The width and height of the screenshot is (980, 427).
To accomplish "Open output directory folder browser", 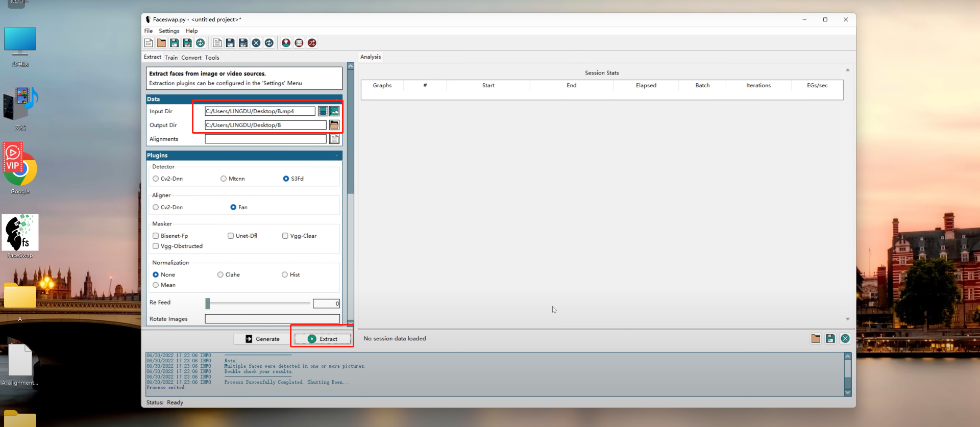I will tap(334, 125).
